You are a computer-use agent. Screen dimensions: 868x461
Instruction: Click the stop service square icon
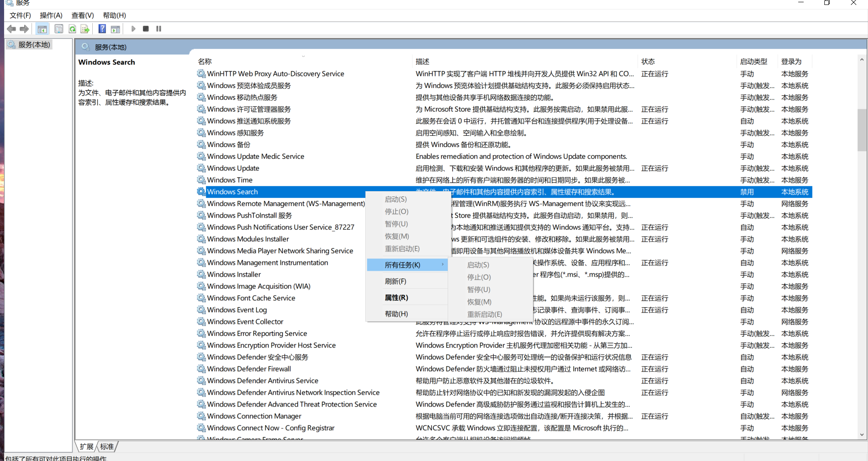[145, 28]
